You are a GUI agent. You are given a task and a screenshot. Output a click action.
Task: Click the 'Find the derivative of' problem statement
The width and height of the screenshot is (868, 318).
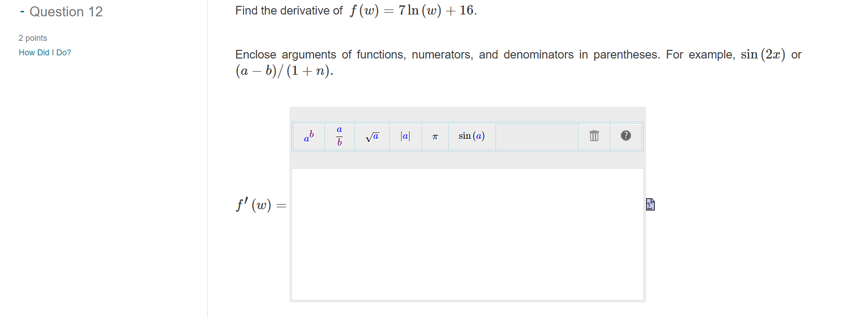point(356,10)
